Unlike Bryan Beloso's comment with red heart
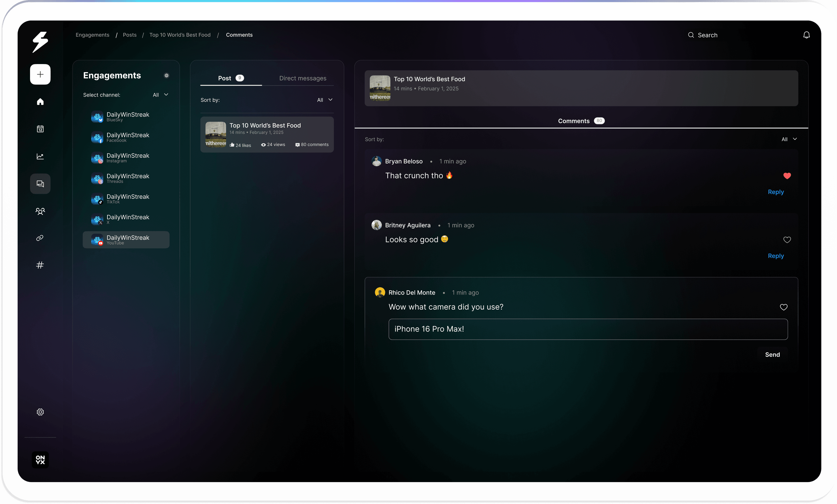This screenshot has height=504, width=837. (787, 176)
